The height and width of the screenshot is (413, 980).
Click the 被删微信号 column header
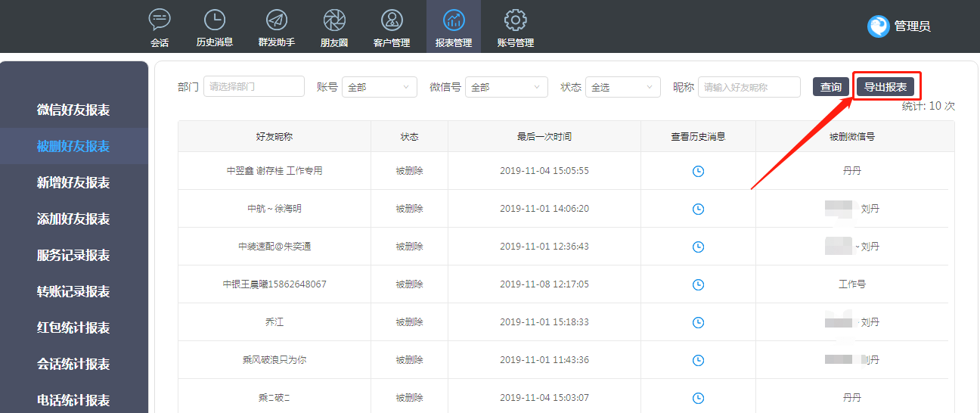tap(852, 137)
